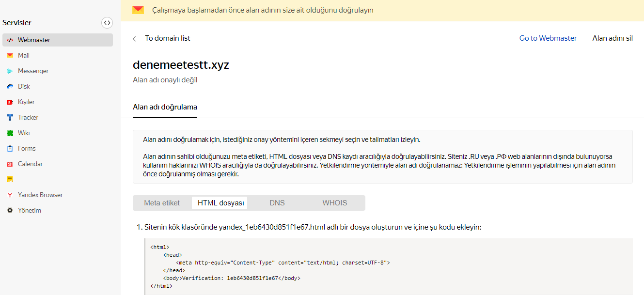Image resolution: width=644 pixels, height=295 pixels.
Task: Click Alan adını sil to delete domain
Action: [x=613, y=38]
